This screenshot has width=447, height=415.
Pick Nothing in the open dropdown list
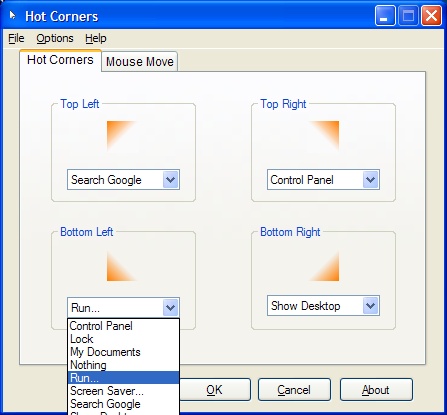pyautogui.click(x=123, y=365)
